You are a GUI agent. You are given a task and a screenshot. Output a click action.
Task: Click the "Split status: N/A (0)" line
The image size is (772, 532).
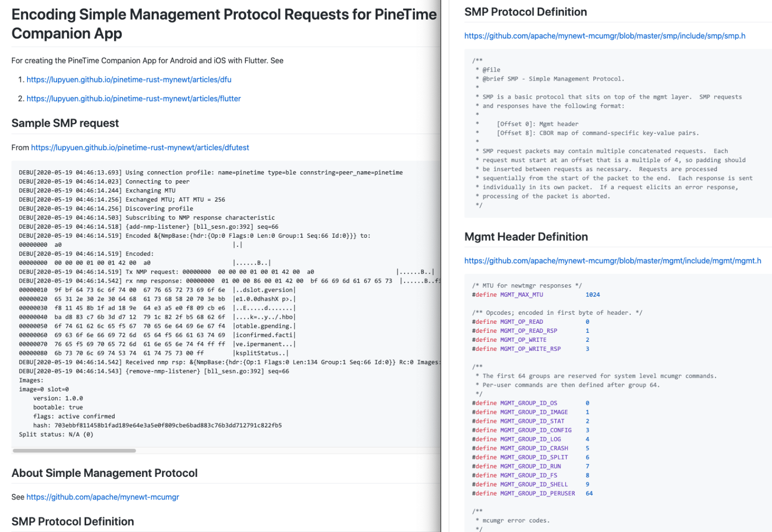coord(56,434)
